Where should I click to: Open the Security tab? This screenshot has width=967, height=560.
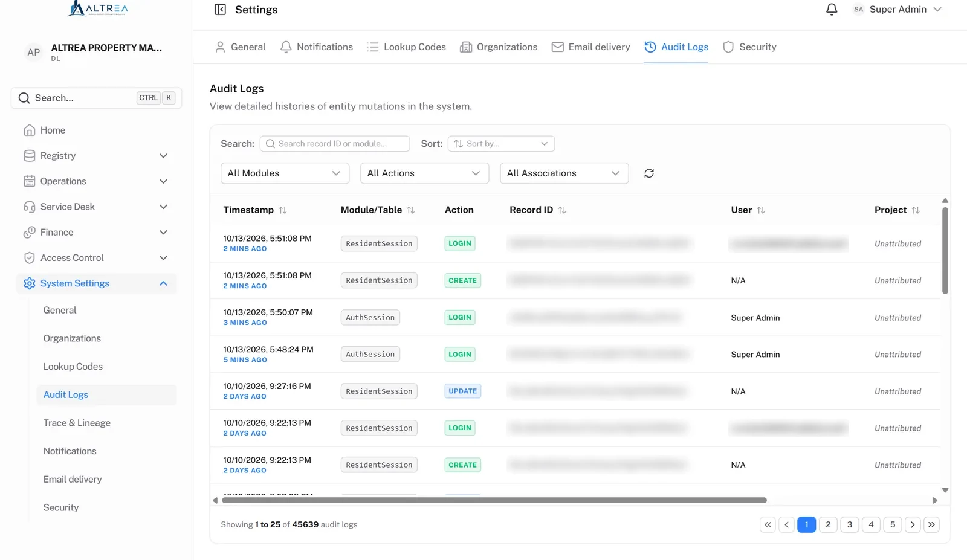(x=749, y=47)
